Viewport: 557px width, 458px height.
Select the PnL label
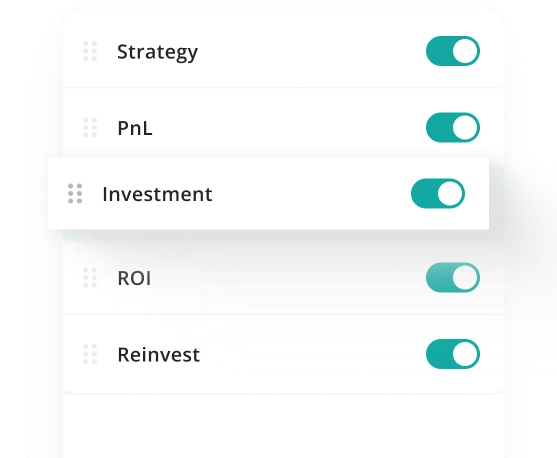[x=135, y=128]
